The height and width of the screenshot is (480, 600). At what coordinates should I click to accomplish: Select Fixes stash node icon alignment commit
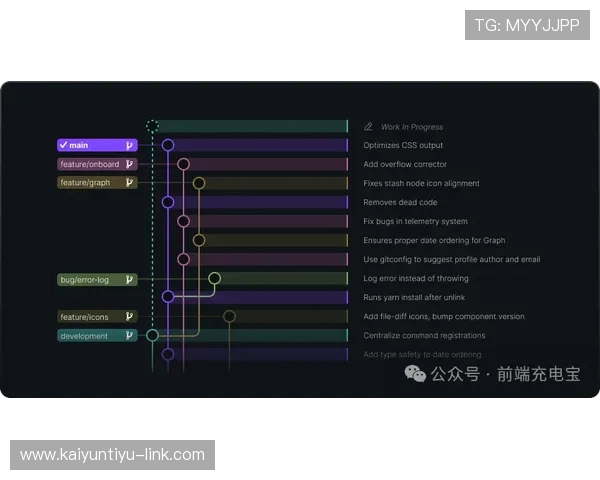pos(421,183)
